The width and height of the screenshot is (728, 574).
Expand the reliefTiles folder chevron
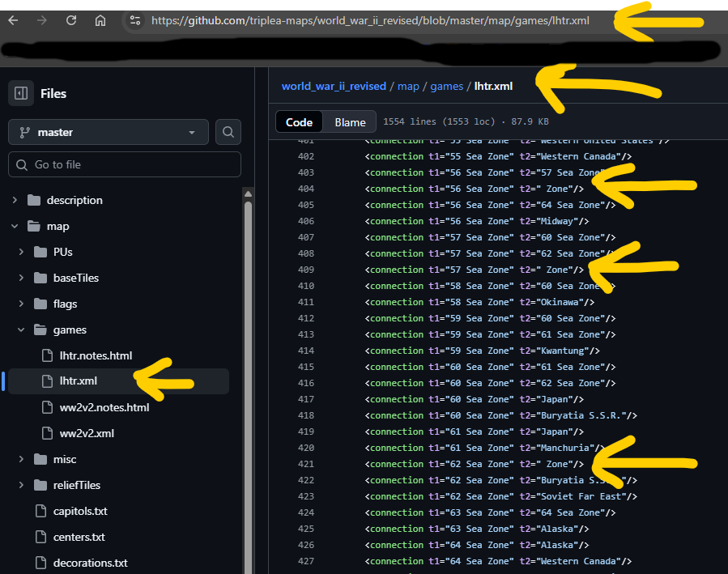coord(21,486)
